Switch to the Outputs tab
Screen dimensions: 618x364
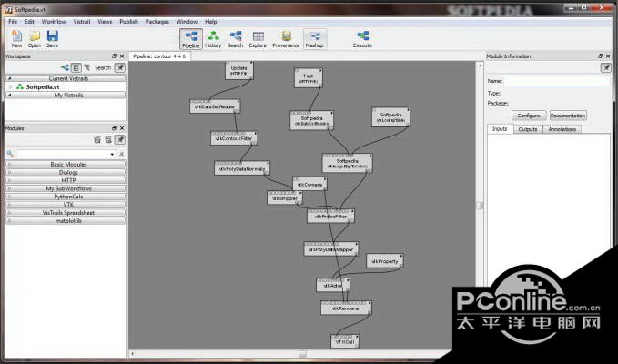[528, 129]
